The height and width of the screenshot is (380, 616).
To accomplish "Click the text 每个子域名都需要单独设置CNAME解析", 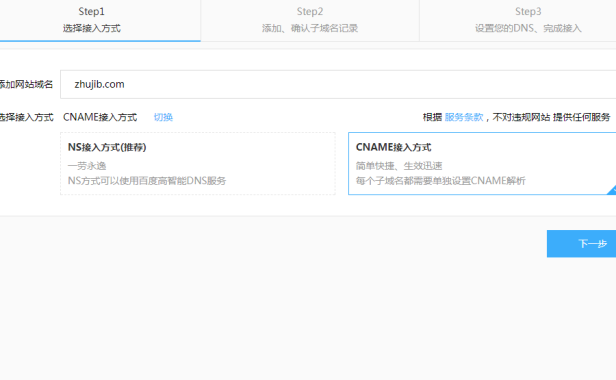I will click(440, 181).
